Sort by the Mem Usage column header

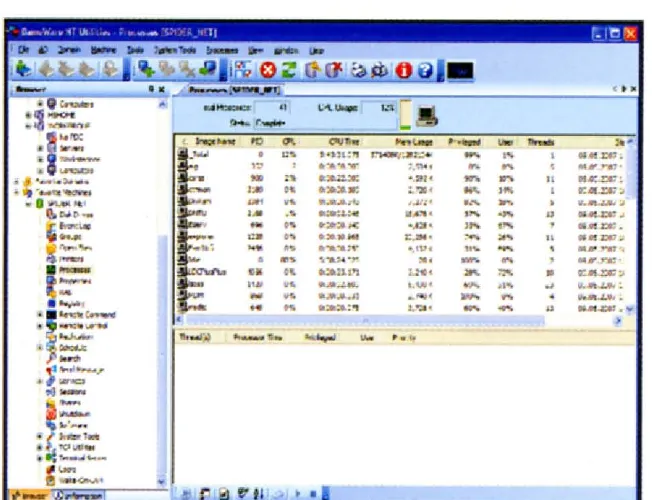point(414,141)
